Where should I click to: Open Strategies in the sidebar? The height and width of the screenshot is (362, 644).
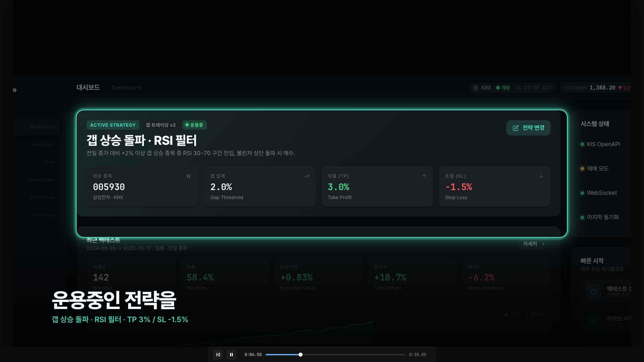[x=41, y=180]
